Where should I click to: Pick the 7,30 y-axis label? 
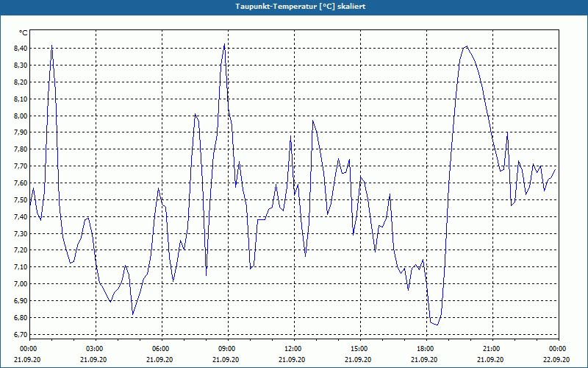click(21, 233)
